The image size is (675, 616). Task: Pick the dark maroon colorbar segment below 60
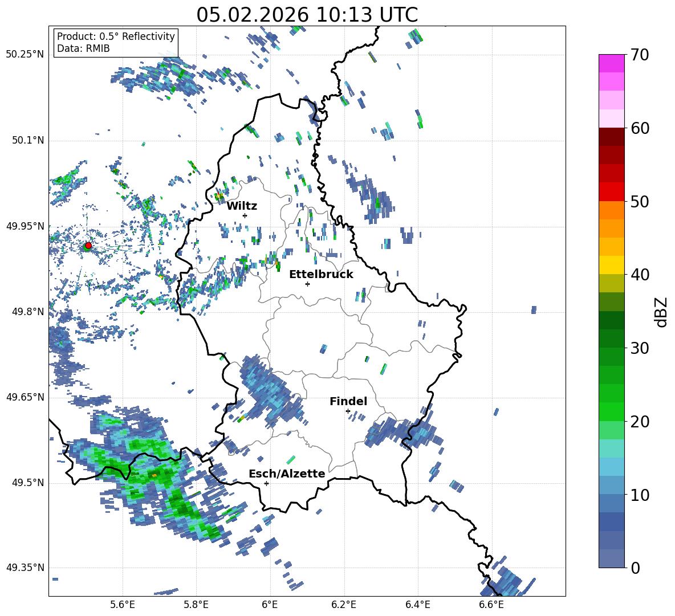click(611, 137)
